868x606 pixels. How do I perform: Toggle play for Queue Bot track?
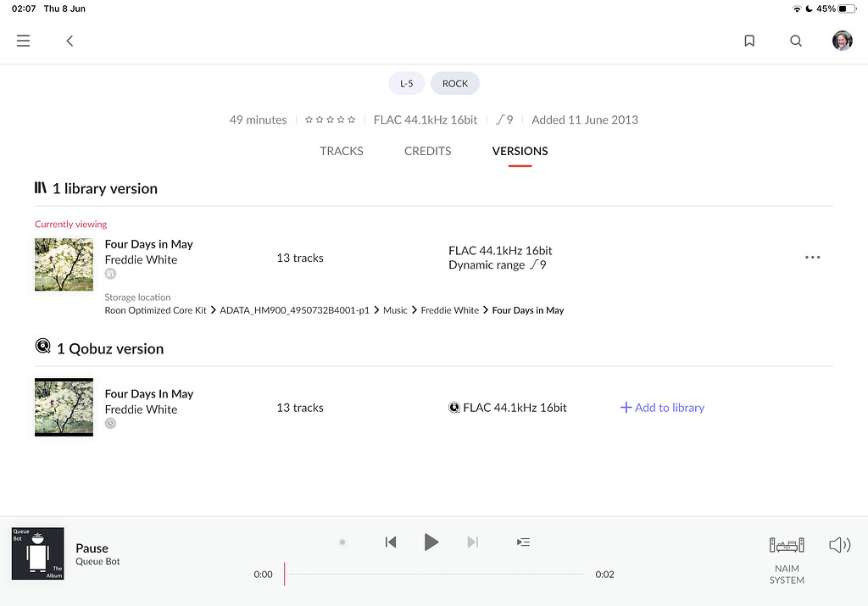[431, 542]
